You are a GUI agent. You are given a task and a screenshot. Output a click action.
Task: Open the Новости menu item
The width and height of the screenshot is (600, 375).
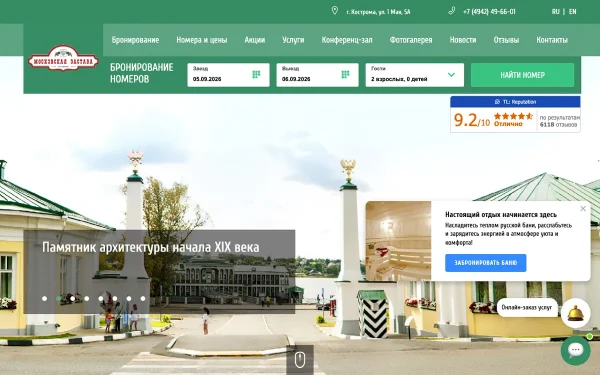463,40
